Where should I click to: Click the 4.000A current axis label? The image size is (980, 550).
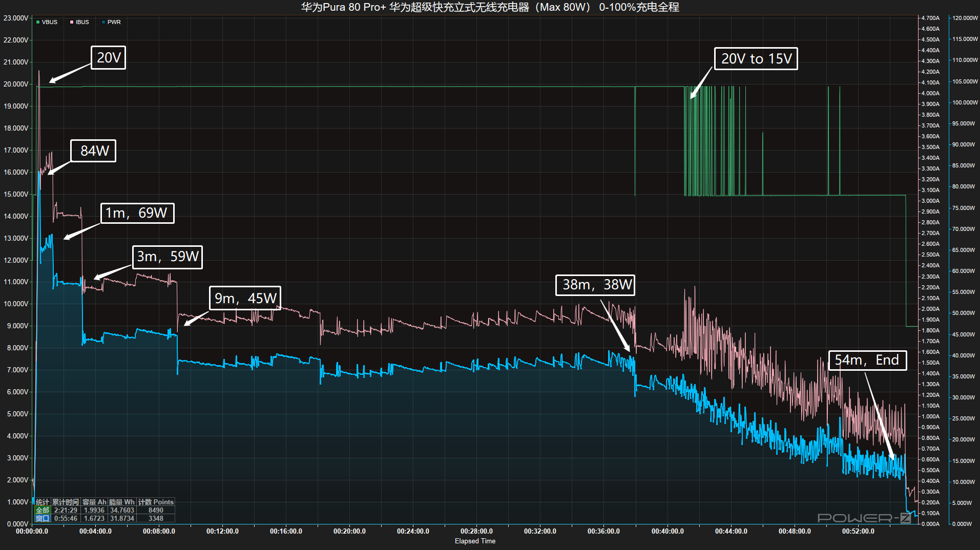930,93
